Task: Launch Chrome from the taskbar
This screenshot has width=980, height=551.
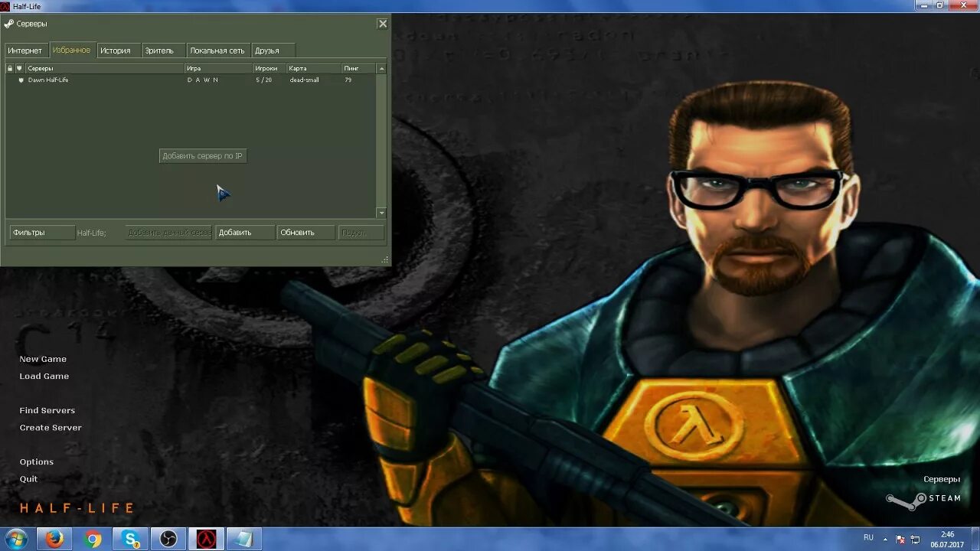Action: 93,540
